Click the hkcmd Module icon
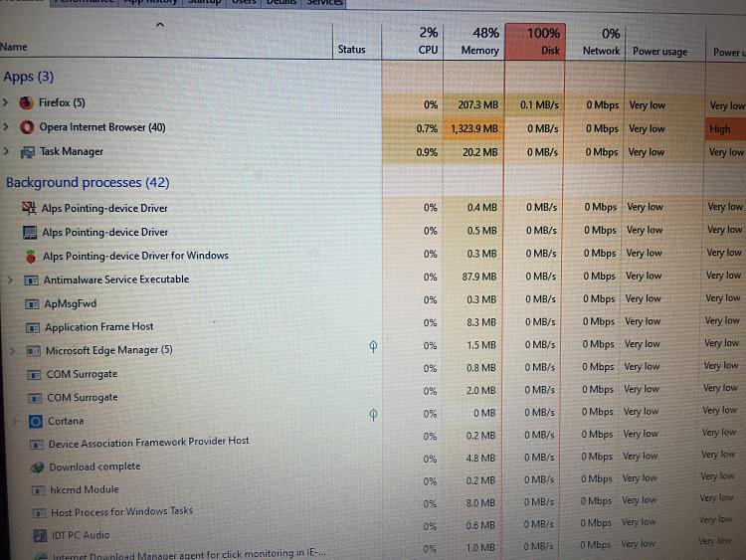746x560 pixels. 38,490
